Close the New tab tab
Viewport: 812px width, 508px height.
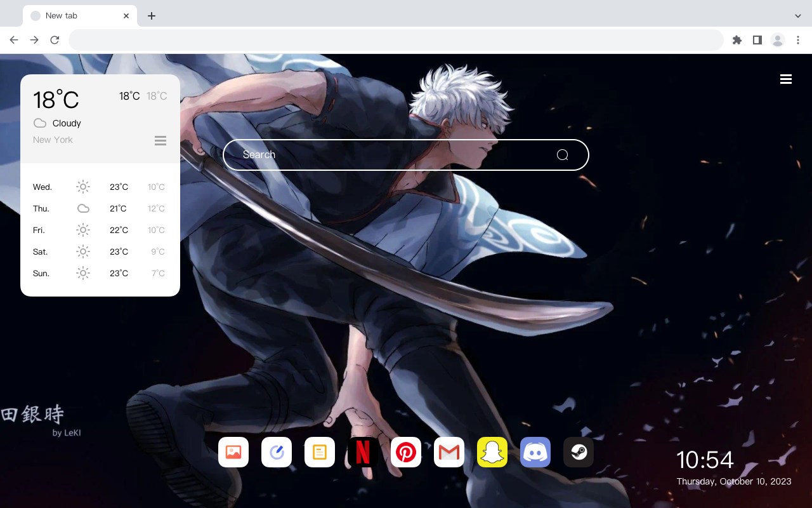point(126,16)
